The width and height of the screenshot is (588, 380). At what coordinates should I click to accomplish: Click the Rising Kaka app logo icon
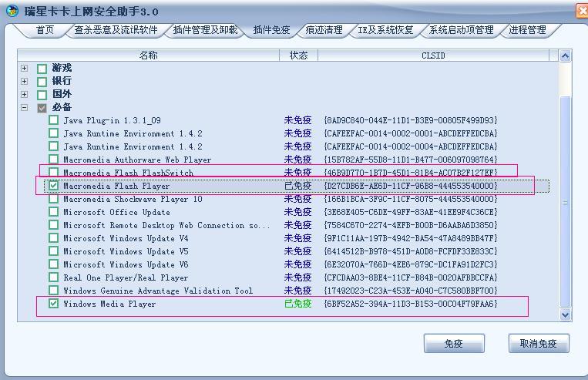[x=12, y=11]
